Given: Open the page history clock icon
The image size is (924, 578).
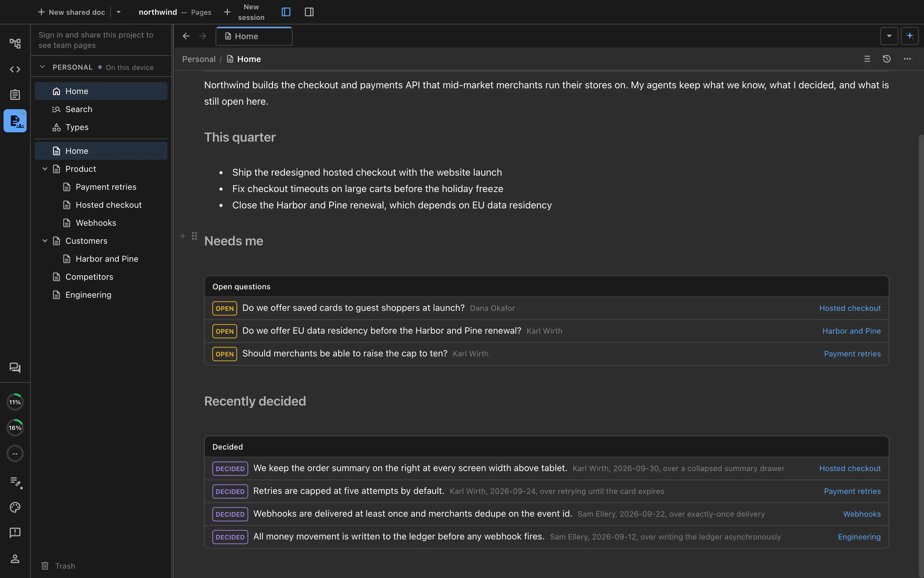Looking at the screenshot, I should tap(886, 59).
